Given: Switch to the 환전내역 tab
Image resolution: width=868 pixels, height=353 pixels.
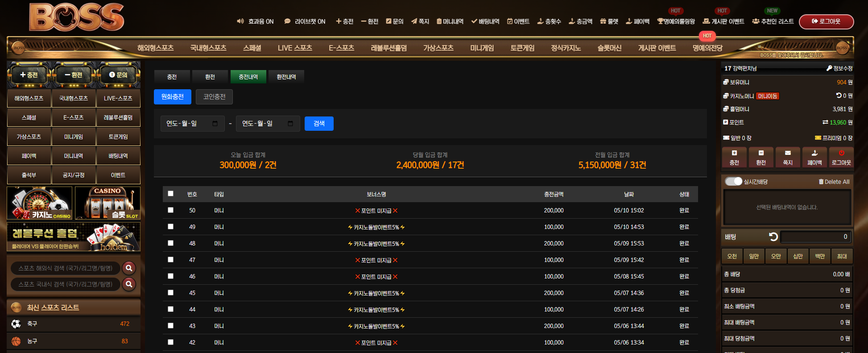Looking at the screenshot, I should (286, 77).
